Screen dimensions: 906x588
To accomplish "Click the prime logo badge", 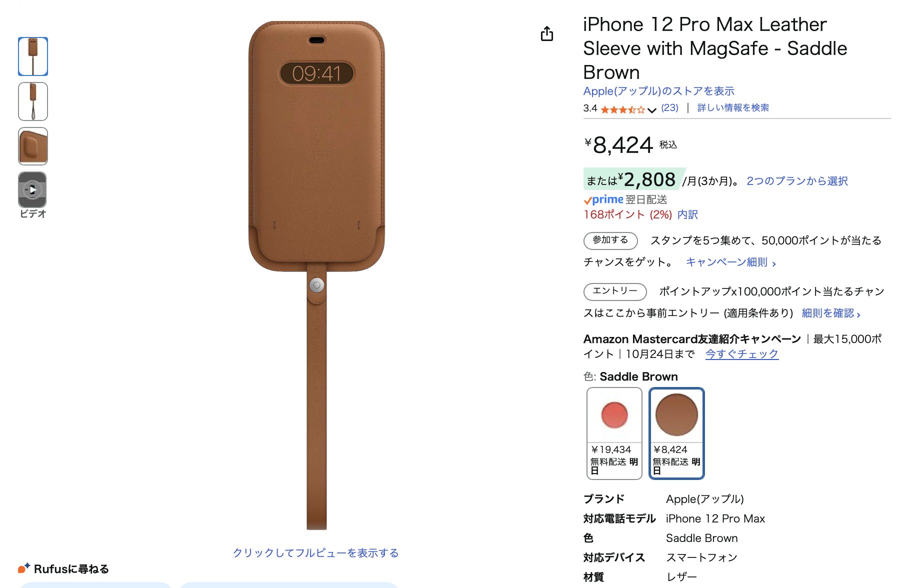I will click(x=603, y=199).
